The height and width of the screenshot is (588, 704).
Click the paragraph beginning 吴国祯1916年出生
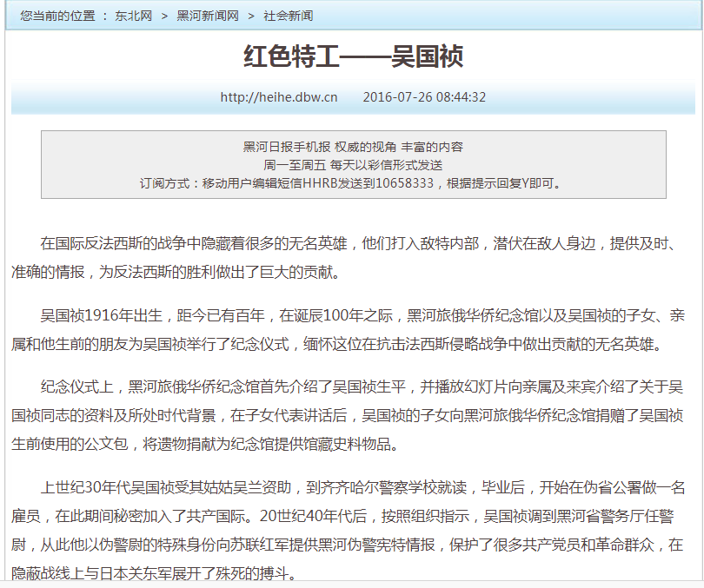348,330
